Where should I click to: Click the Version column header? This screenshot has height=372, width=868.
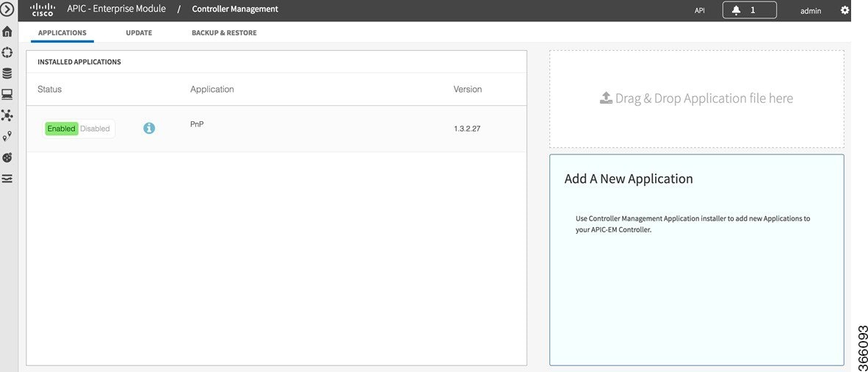tap(468, 89)
